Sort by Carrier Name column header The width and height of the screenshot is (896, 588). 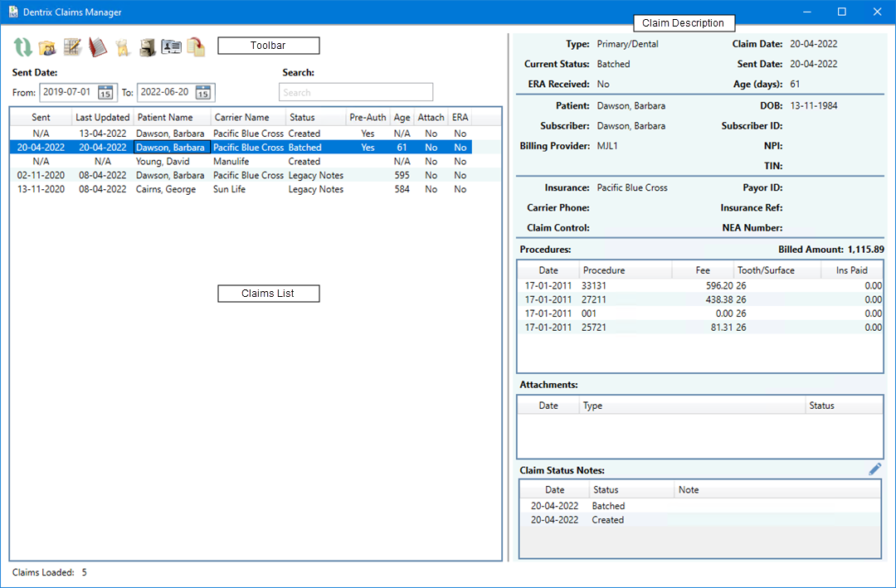coord(241,118)
